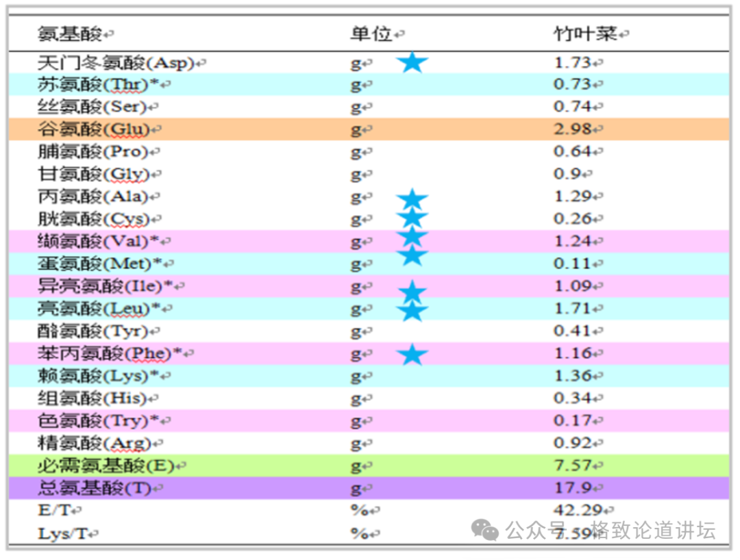The image size is (740, 560).
Task: Click the 氨基酸 column header
Action: coord(70,34)
